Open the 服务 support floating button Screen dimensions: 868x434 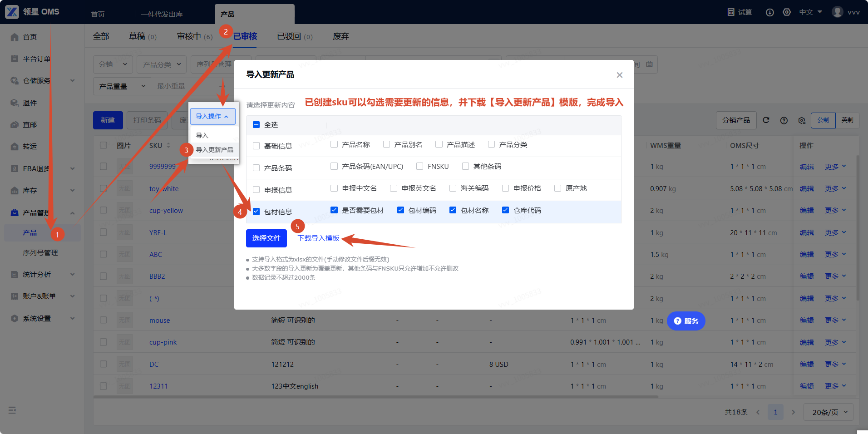click(686, 321)
